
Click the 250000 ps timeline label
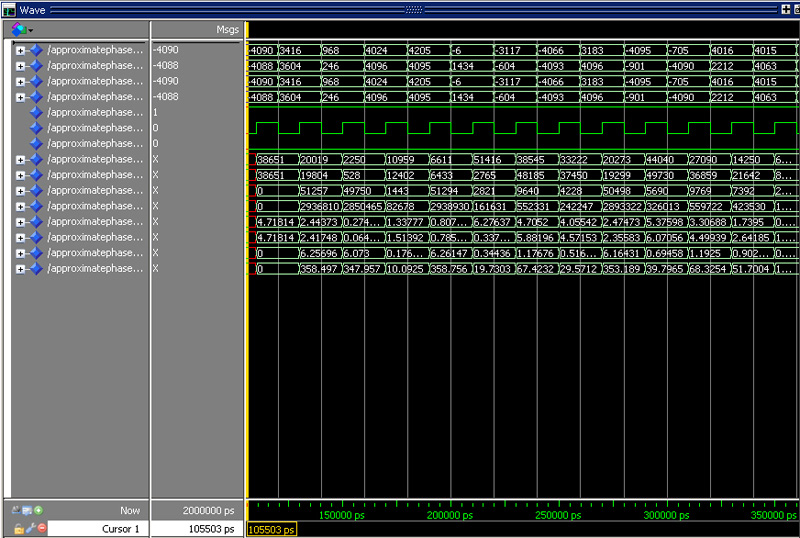pos(558,515)
